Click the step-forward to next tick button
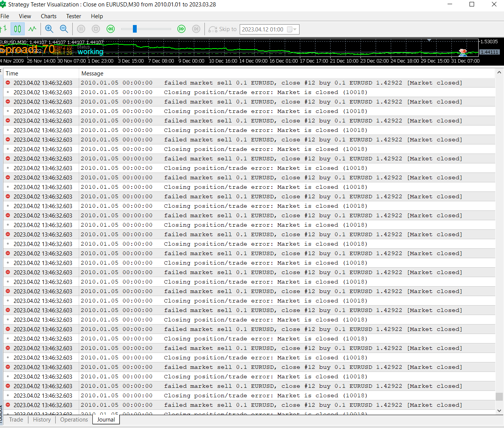The image size is (504, 428). 196,29
